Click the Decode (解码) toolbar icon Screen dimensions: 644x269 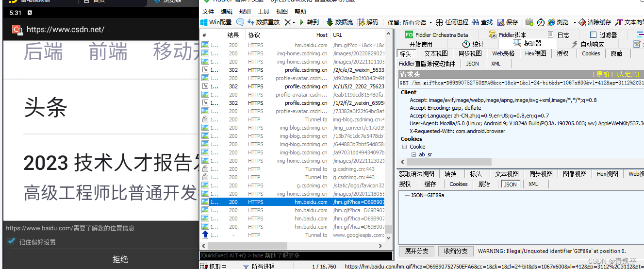pos(361,22)
